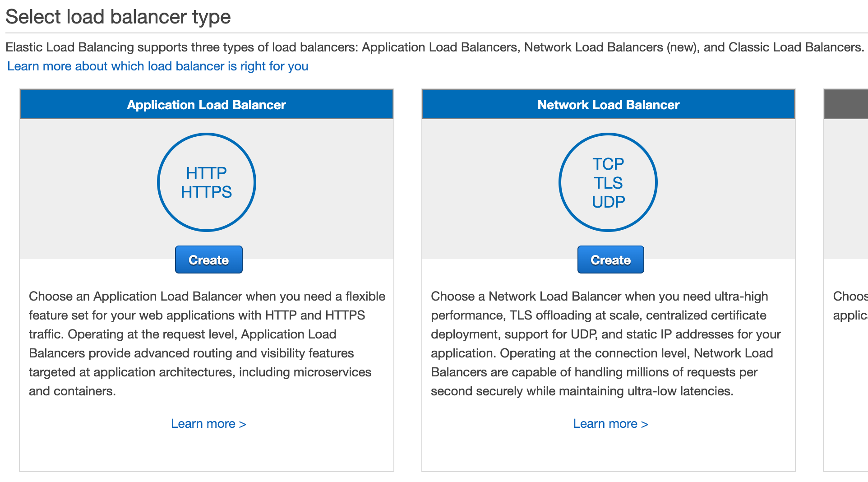This screenshot has height=482, width=868.
Task: Click Create under Network Load Balancer
Action: coord(610,260)
